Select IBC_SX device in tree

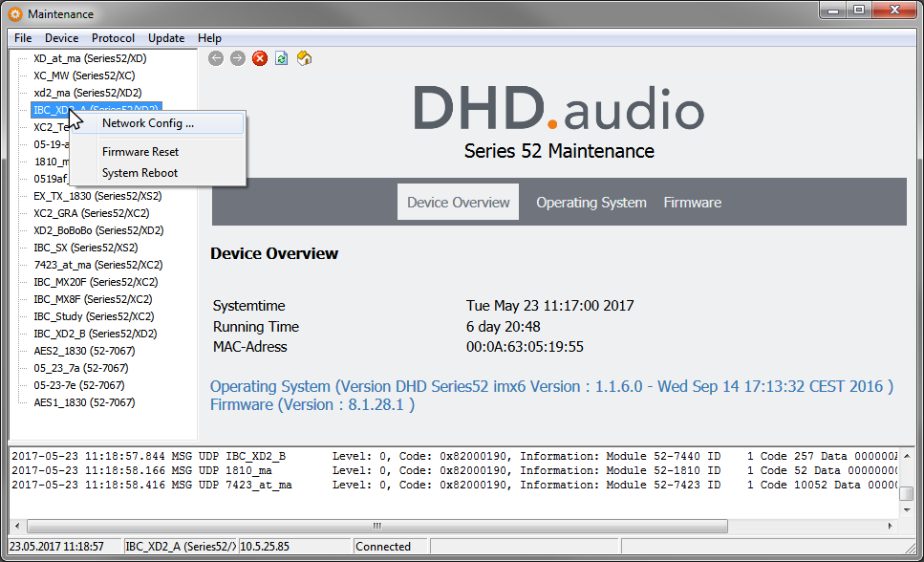[x=85, y=248]
